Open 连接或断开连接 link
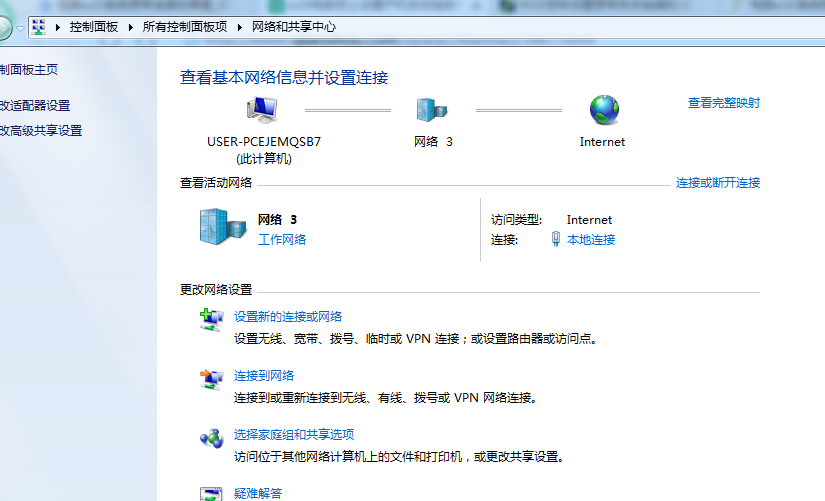The width and height of the screenshot is (825, 501). (x=718, y=183)
